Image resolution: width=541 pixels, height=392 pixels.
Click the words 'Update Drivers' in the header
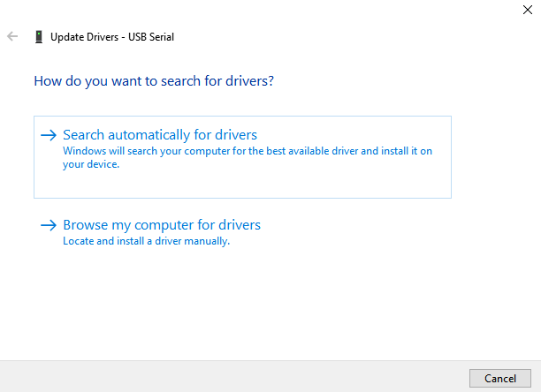click(84, 37)
